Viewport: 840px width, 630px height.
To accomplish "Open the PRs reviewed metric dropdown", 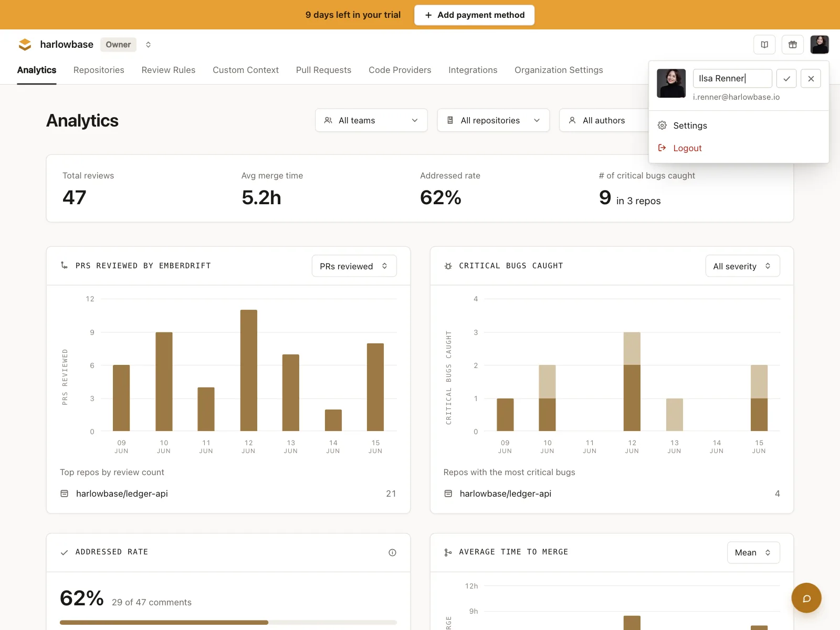I will (354, 266).
